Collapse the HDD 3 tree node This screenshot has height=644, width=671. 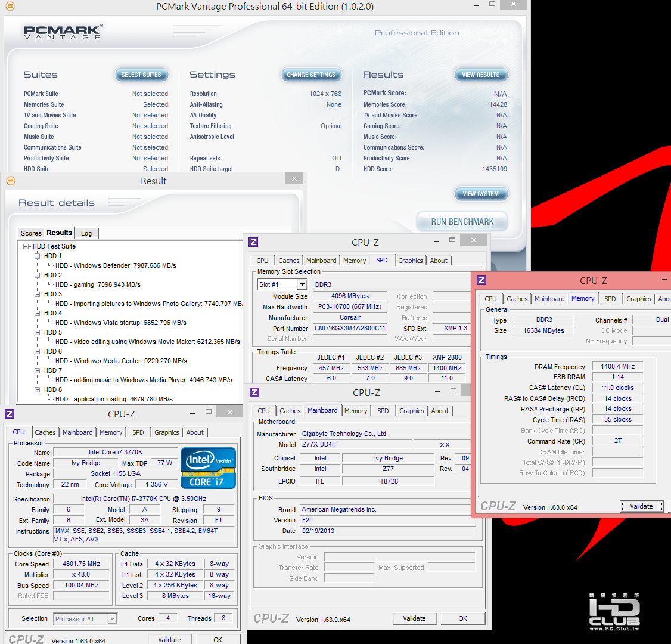(x=38, y=294)
